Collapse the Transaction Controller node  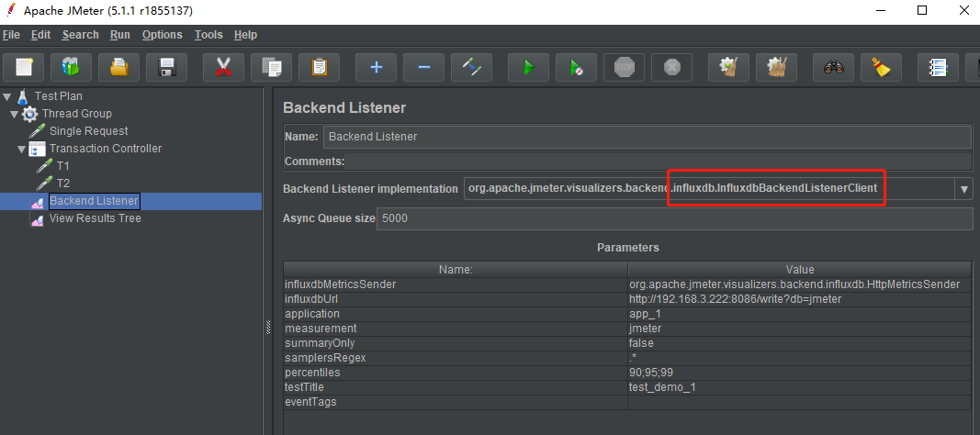pyautogui.click(x=22, y=149)
